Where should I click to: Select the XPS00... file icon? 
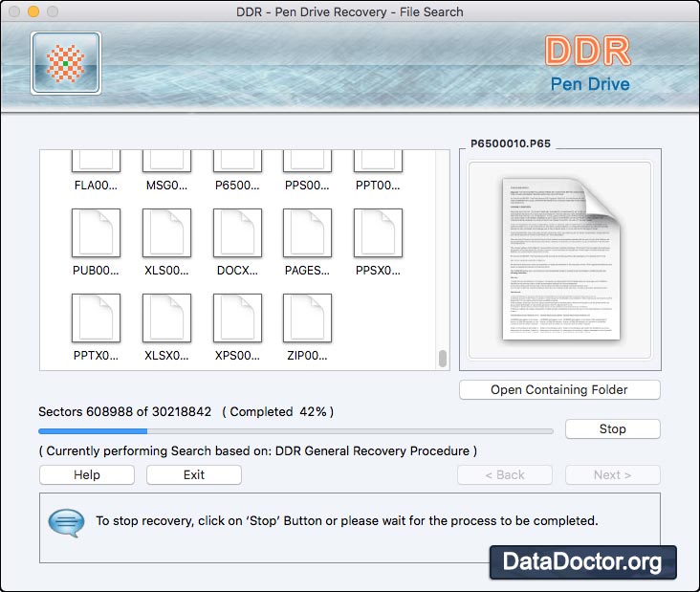[x=237, y=318]
